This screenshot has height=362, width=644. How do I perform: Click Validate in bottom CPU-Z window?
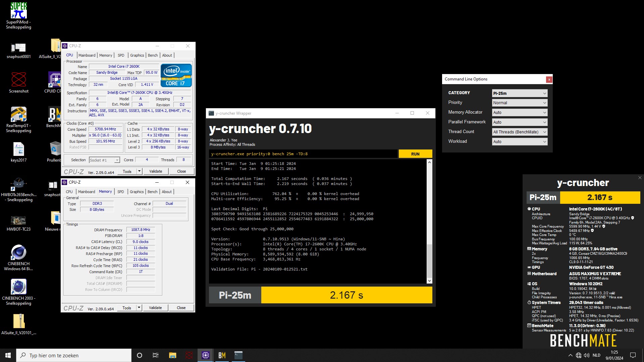point(155,308)
